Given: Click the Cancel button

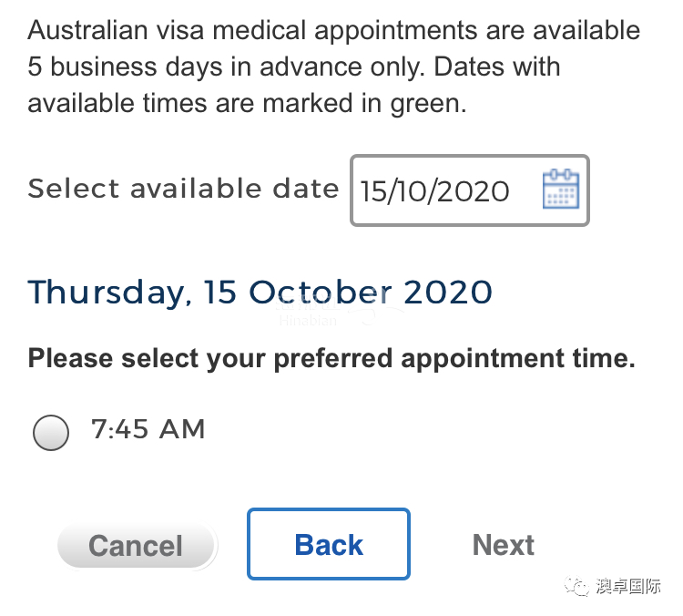Looking at the screenshot, I should coord(137,545).
